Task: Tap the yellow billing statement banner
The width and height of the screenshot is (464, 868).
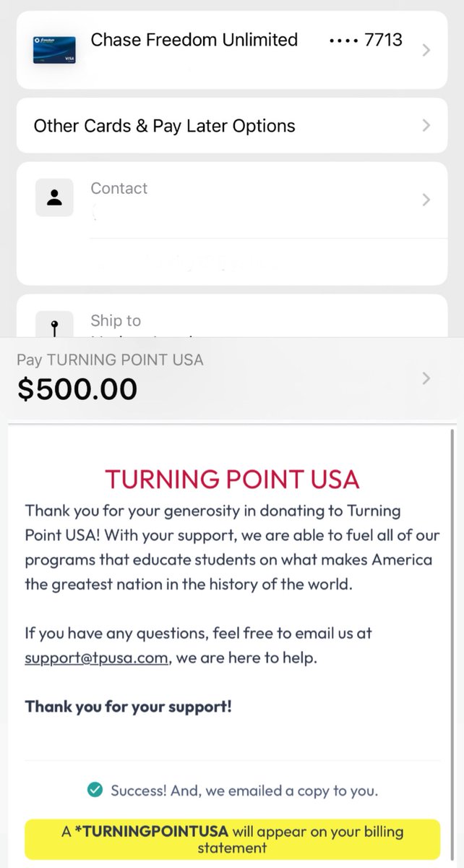Action: click(232, 839)
